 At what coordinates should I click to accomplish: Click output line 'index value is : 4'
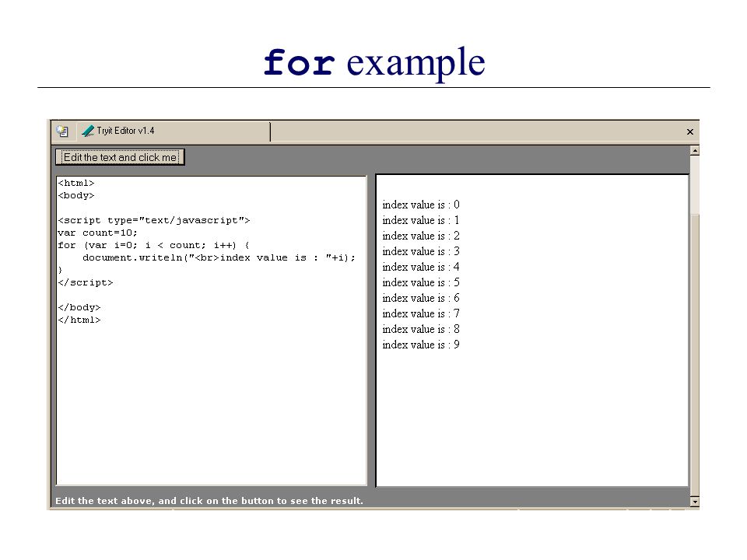[421, 267]
